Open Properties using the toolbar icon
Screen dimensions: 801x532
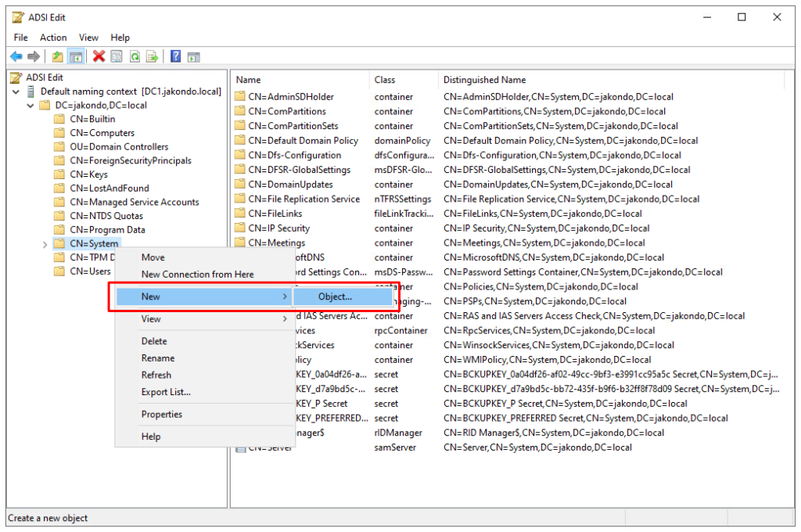[x=115, y=56]
